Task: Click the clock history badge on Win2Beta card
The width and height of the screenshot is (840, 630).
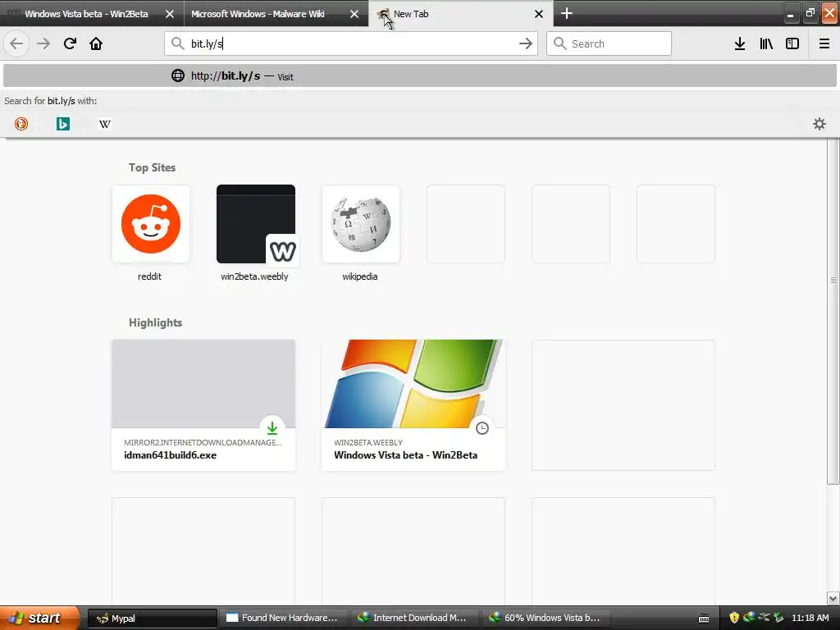Action: (482, 428)
